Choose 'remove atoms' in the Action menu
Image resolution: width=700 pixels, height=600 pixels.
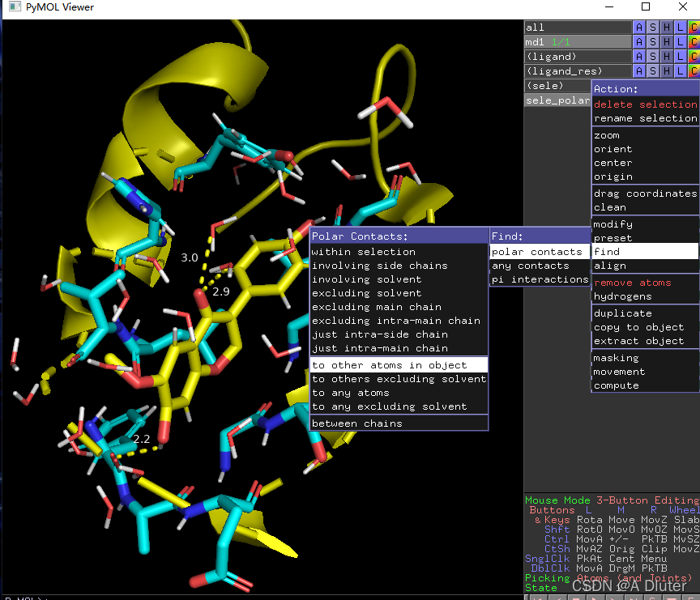pyautogui.click(x=646, y=283)
